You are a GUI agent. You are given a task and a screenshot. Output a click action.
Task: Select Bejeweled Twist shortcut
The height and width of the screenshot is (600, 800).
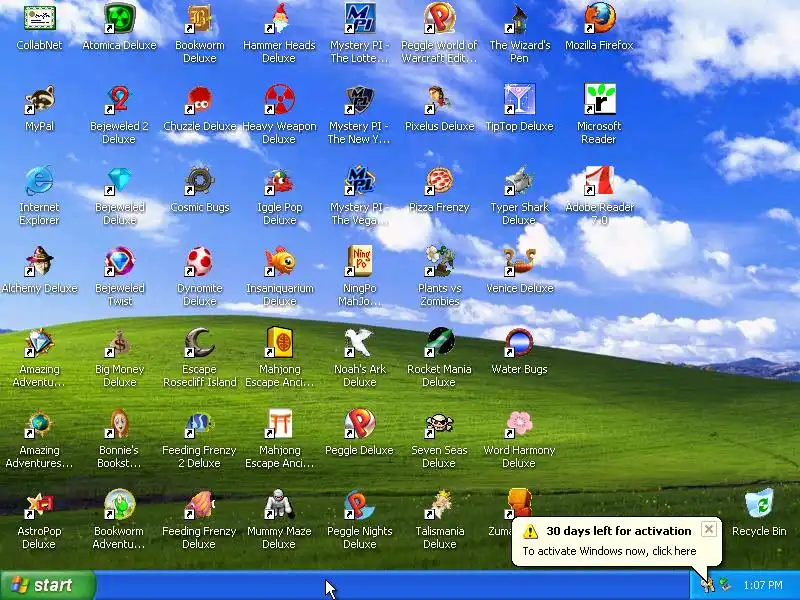119,261
